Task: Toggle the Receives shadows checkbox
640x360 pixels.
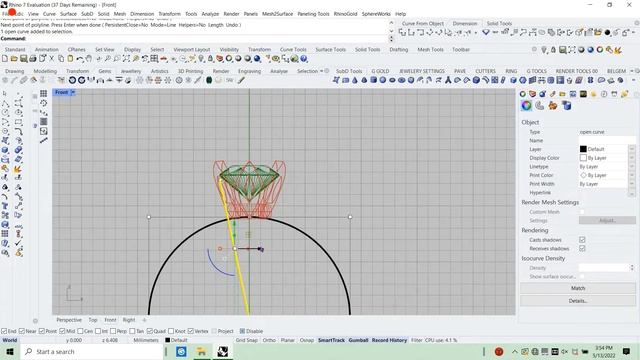Action: tap(582, 248)
